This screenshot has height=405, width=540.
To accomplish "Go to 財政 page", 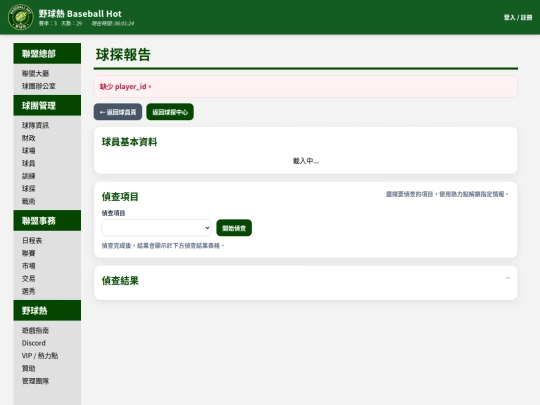I will point(29,138).
